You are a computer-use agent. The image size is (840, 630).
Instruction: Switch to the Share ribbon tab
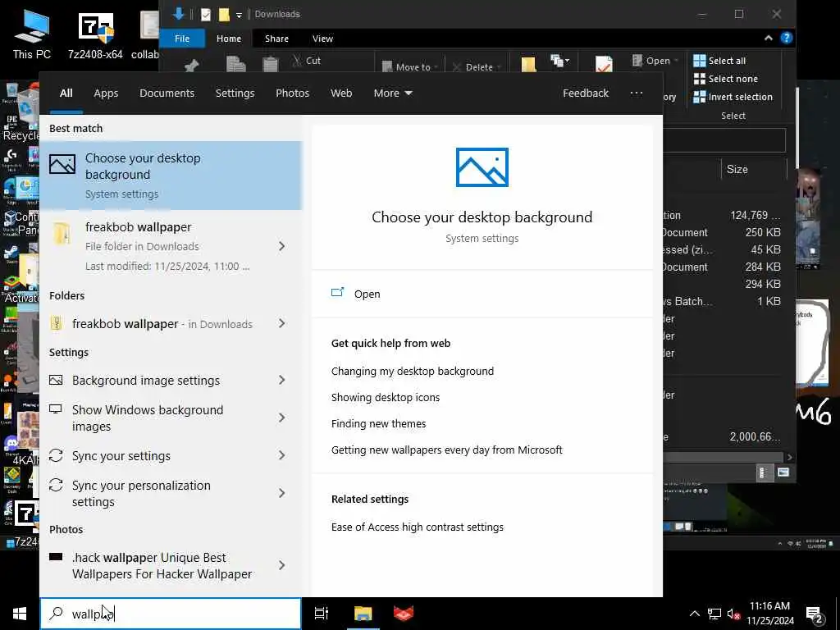tap(276, 39)
